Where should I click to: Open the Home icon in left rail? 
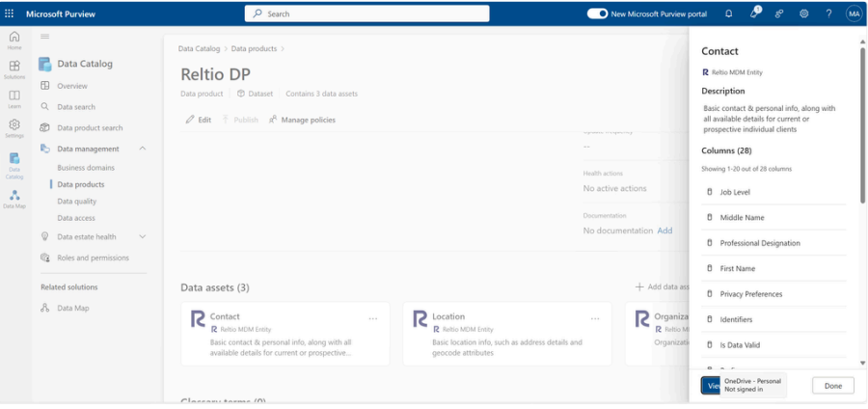14,41
